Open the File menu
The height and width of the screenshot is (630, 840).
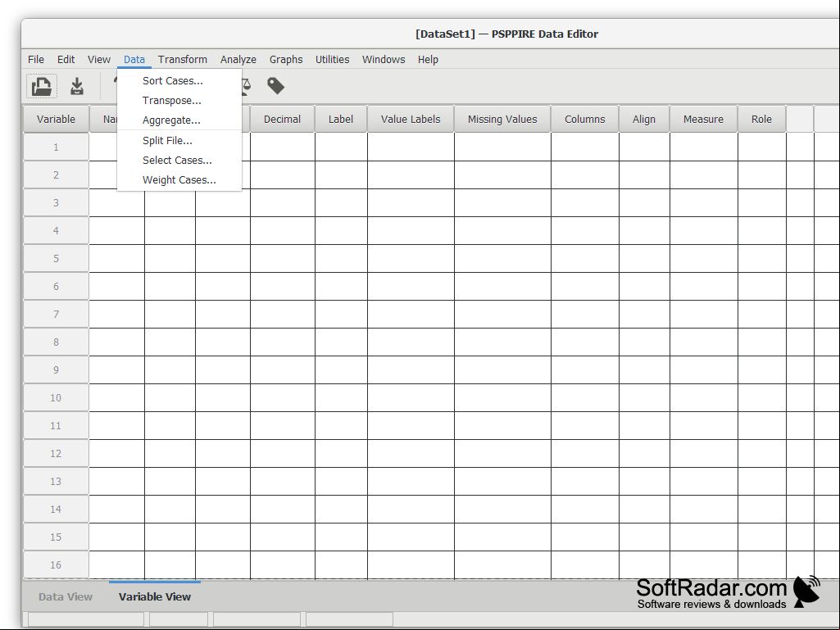[36, 60]
